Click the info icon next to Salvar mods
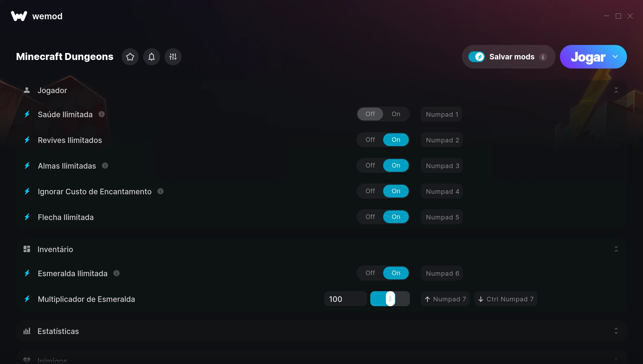 pos(543,57)
